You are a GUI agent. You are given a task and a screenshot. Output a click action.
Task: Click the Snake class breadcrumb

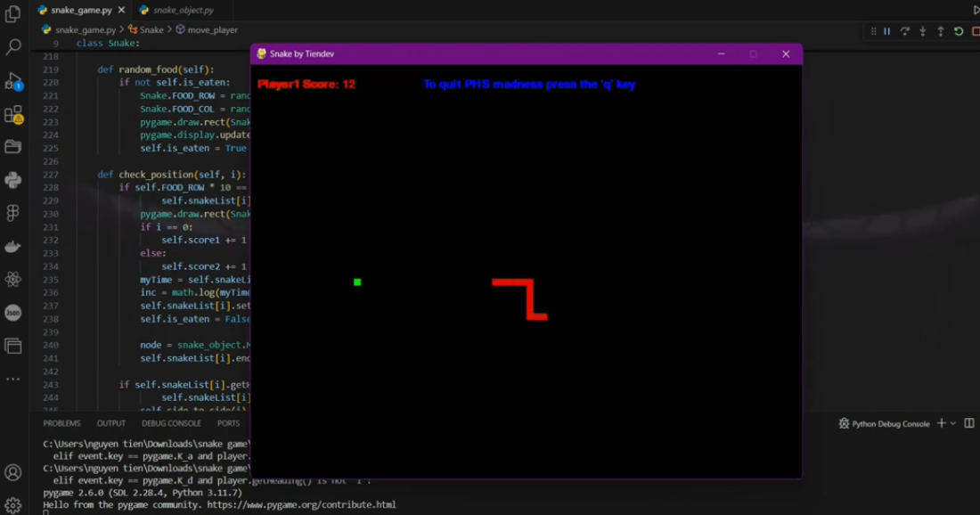click(151, 29)
